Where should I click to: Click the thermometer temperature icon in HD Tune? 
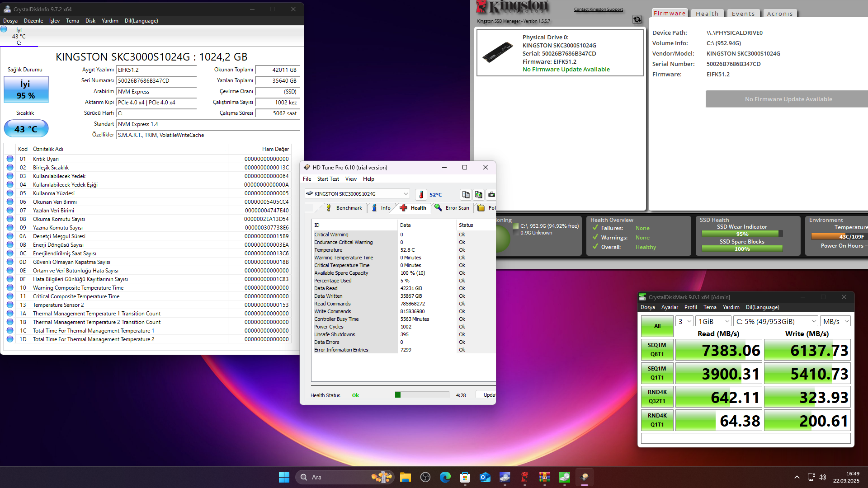[x=421, y=194]
